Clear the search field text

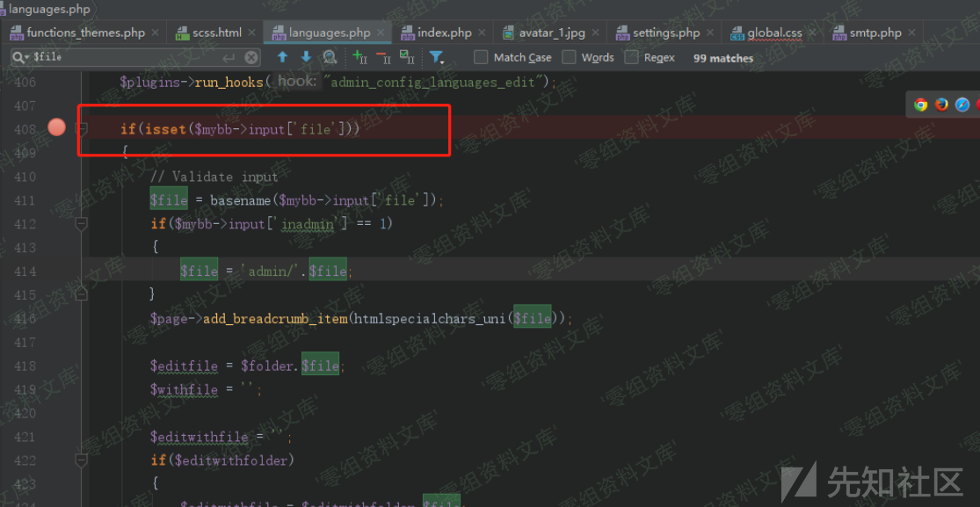pos(251,57)
